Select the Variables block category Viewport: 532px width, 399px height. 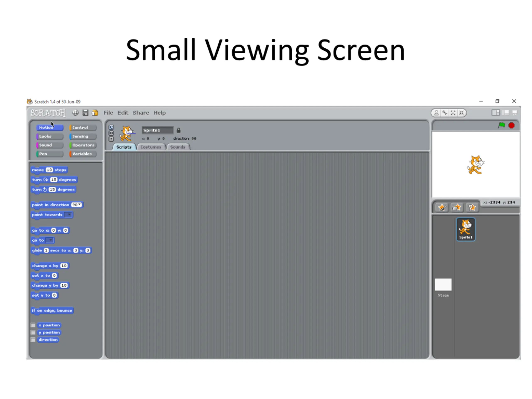coord(83,154)
